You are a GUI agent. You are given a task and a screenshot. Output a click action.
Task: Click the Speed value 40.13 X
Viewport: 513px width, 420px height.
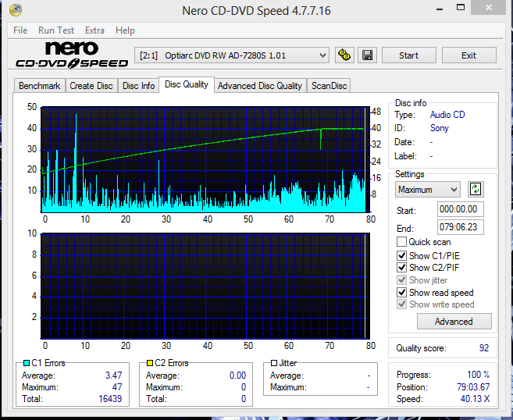click(475, 399)
